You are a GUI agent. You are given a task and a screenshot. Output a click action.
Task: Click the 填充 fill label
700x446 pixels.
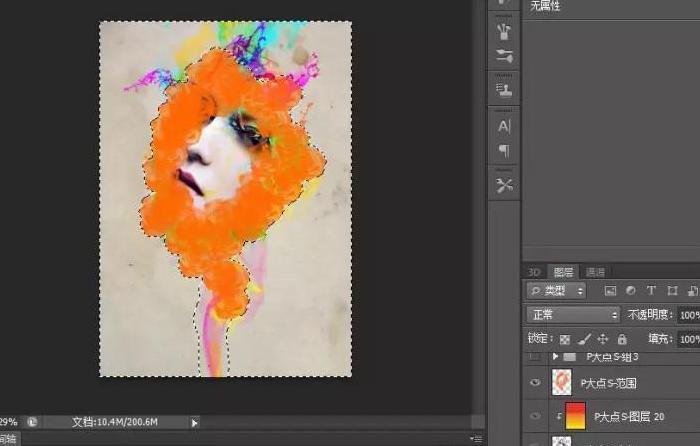tap(660, 339)
